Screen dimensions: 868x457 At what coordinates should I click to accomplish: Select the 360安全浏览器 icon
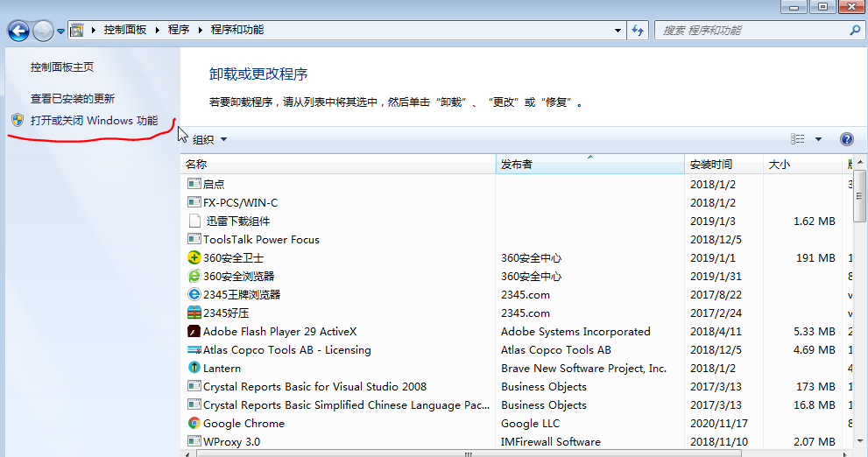(194, 276)
